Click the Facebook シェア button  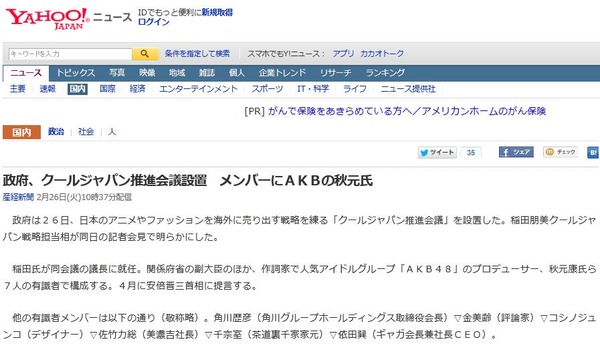(516, 152)
